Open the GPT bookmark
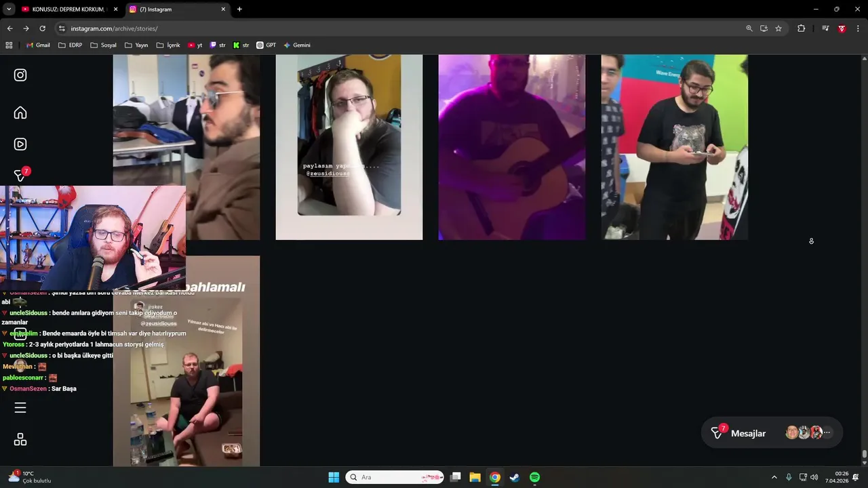868x488 pixels. click(x=266, y=45)
